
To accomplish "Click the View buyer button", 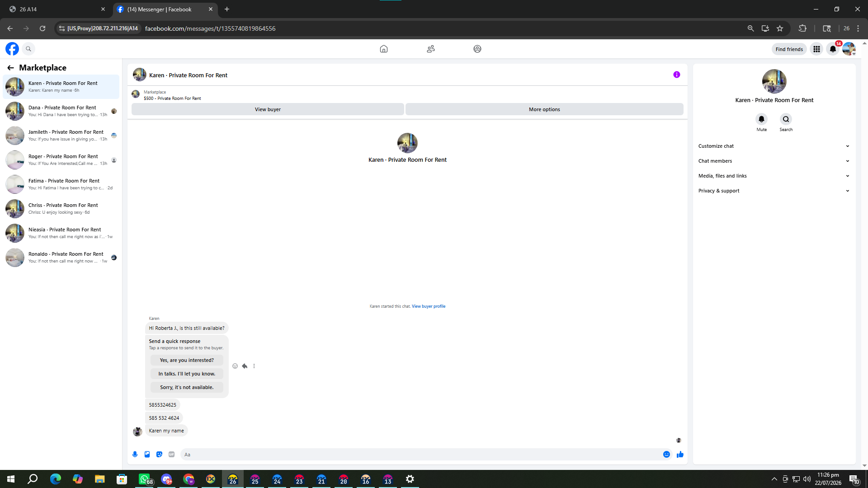I will (268, 109).
